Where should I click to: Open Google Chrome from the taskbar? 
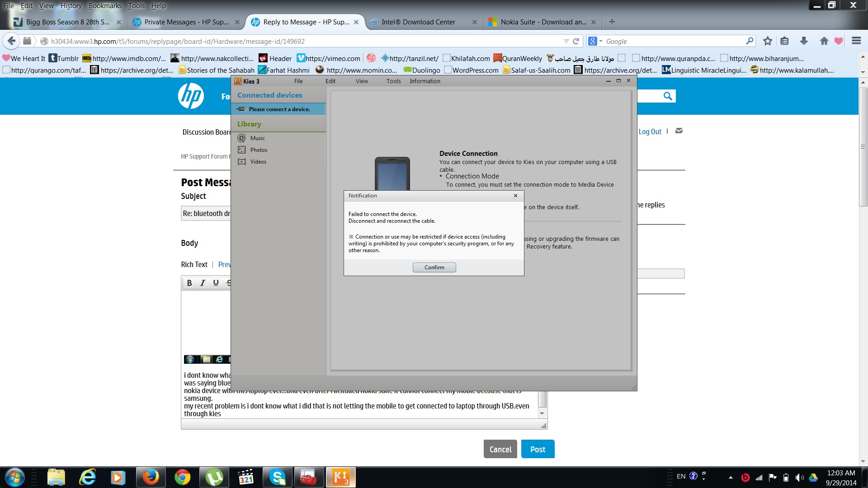point(182,477)
